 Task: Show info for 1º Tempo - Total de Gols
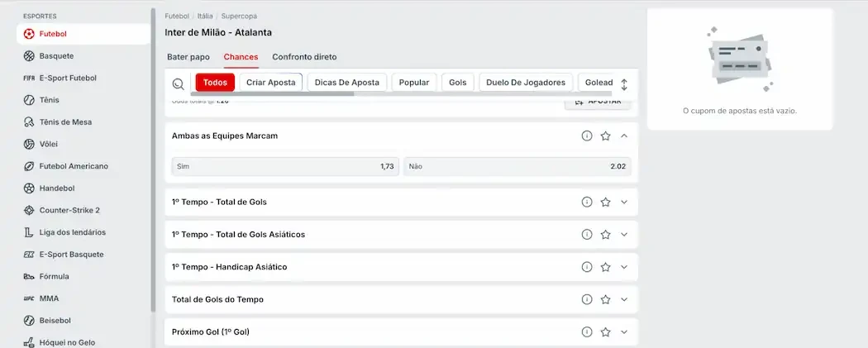pos(587,202)
